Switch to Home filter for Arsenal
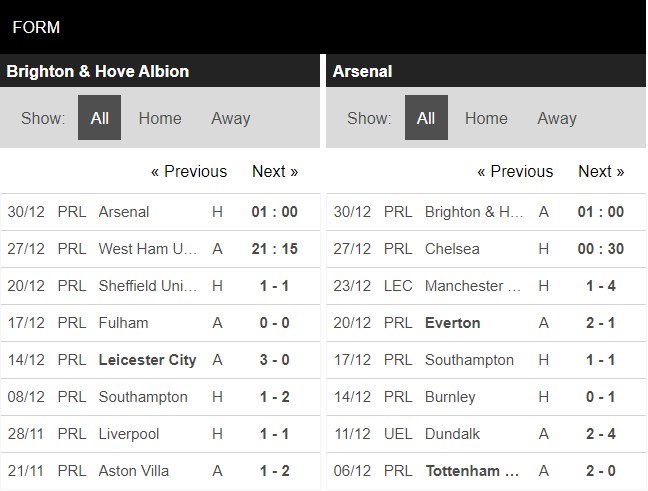Screen dimensions: 648x491 click(486, 118)
